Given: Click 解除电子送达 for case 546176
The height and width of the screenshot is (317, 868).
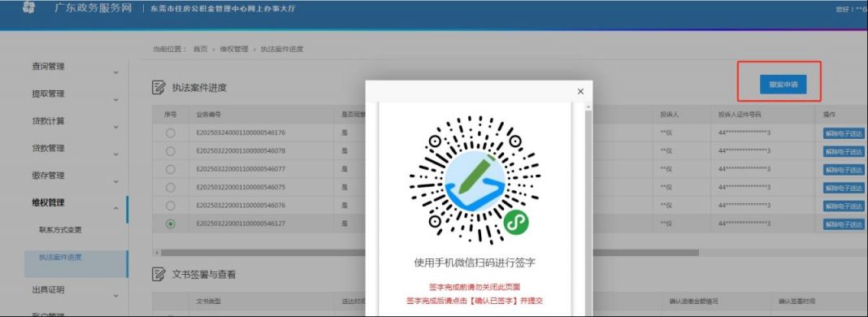Looking at the screenshot, I should (844, 133).
